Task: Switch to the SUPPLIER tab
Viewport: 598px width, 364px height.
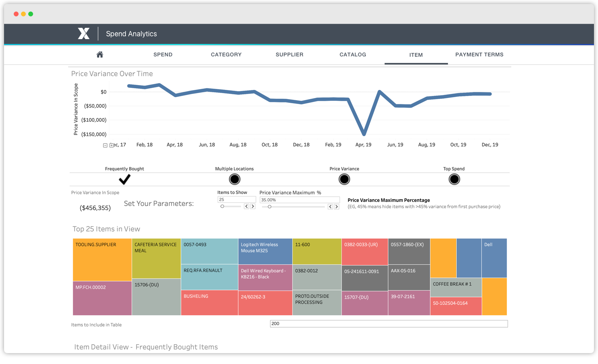Action: point(290,54)
